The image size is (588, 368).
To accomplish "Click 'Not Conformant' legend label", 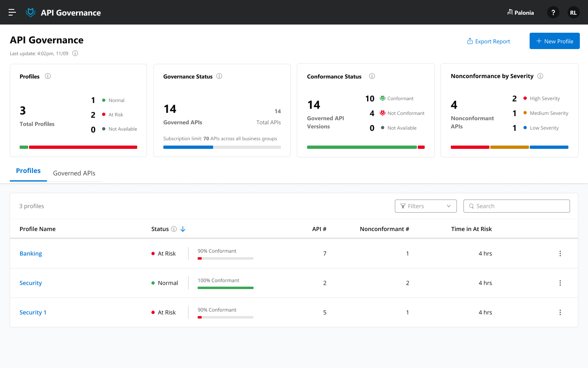I will 406,113.
